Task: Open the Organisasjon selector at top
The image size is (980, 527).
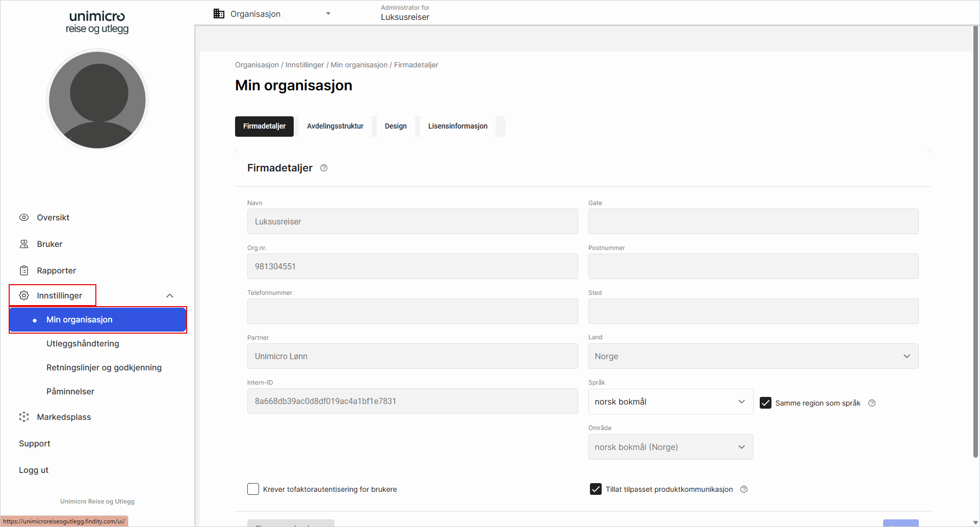Action: tap(272, 14)
